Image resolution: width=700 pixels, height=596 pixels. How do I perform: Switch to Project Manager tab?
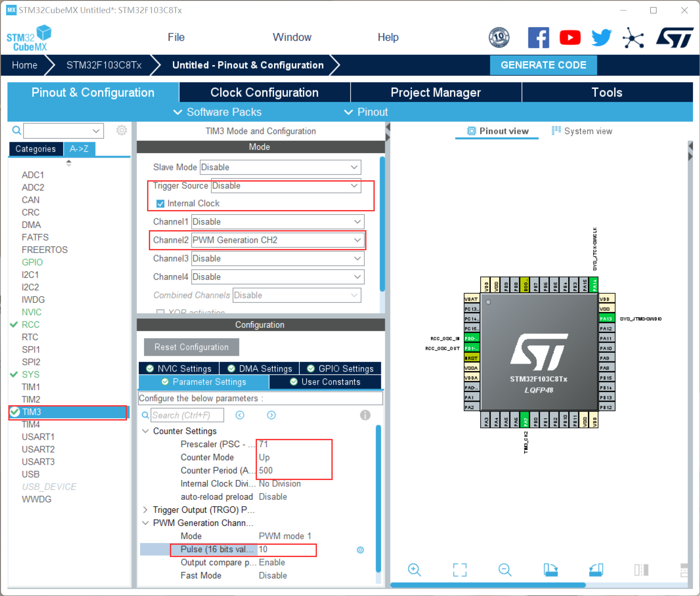[436, 92]
